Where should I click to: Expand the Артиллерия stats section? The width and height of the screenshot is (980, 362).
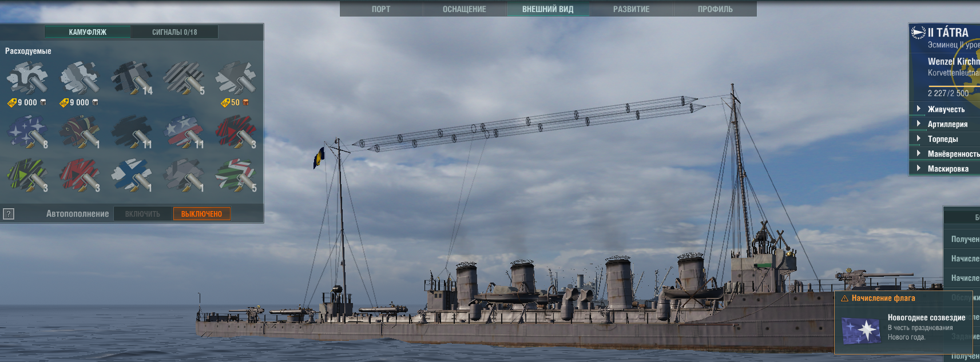point(947,124)
